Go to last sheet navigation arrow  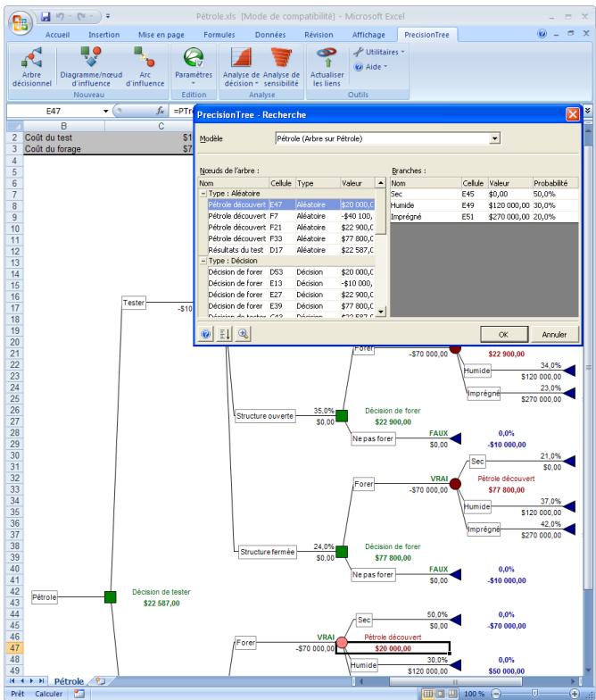pos(41,681)
